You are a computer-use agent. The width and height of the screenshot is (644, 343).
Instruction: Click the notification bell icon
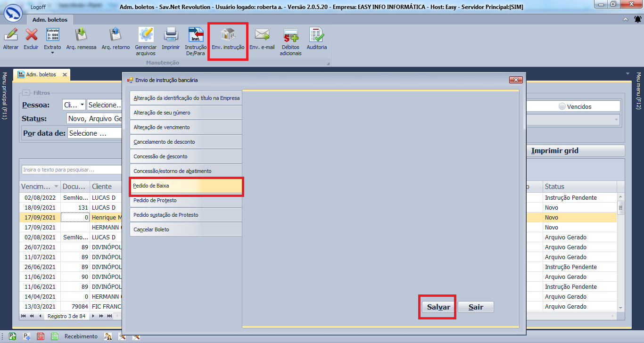coord(638,19)
